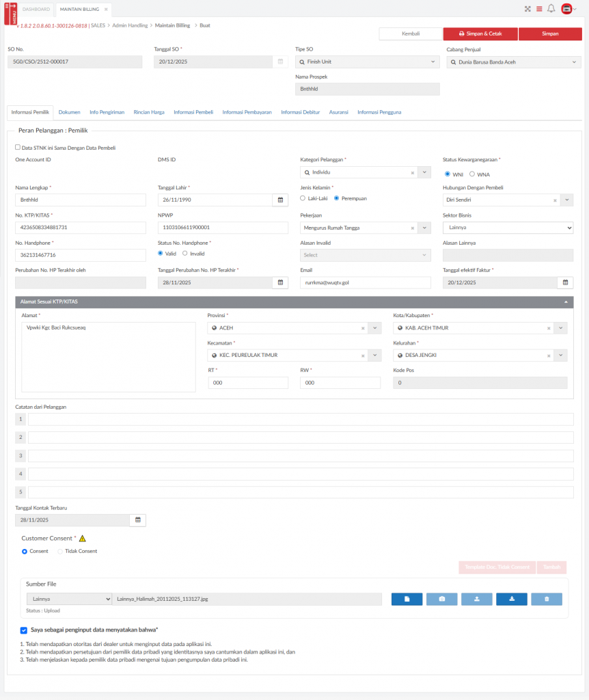
Task: Check 'Data STNK ini Sama Dengan Data Pembeli'
Action: click(x=18, y=147)
